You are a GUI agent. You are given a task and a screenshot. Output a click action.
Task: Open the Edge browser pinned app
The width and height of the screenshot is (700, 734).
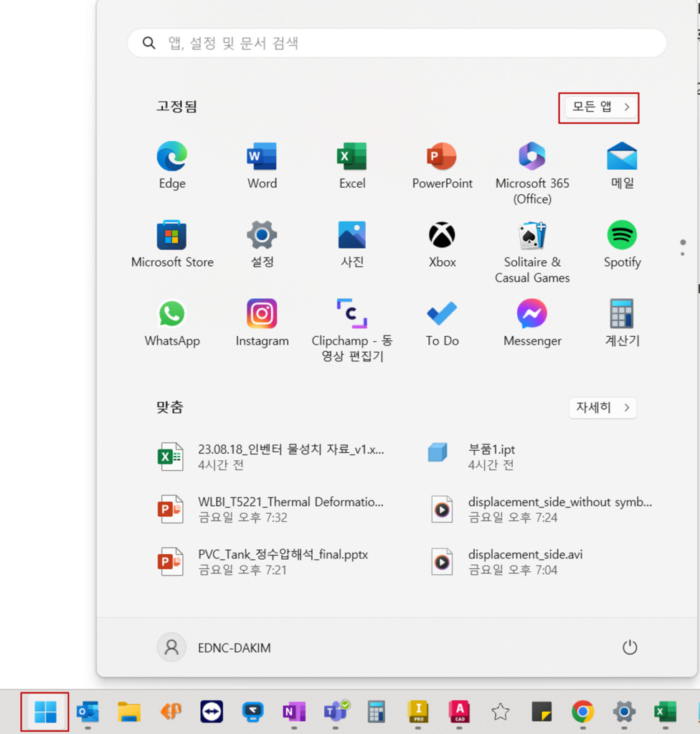tap(172, 166)
